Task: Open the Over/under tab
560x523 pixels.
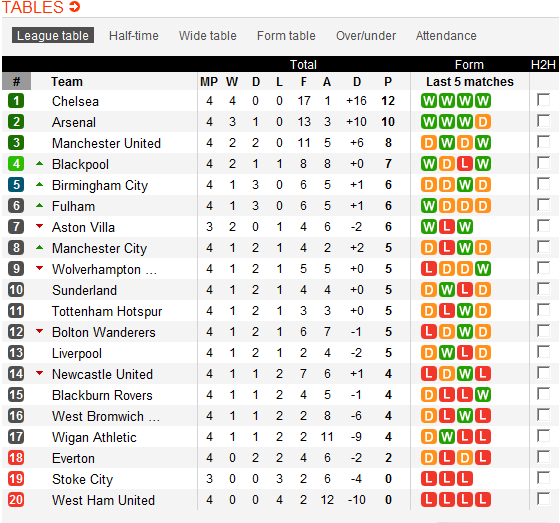Action: coord(366,36)
